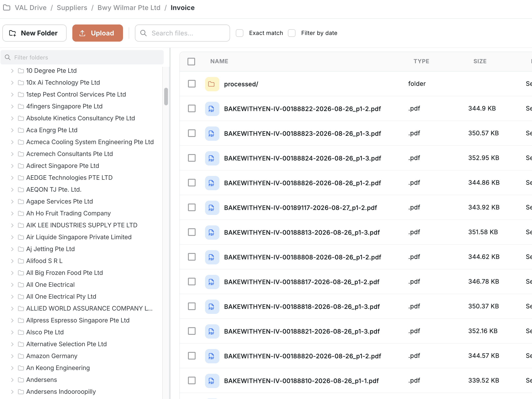Image resolution: width=532 pixels, height=399 pixels.
Task: Open the processed/ folder name link
Action: (x=241, y=84)
